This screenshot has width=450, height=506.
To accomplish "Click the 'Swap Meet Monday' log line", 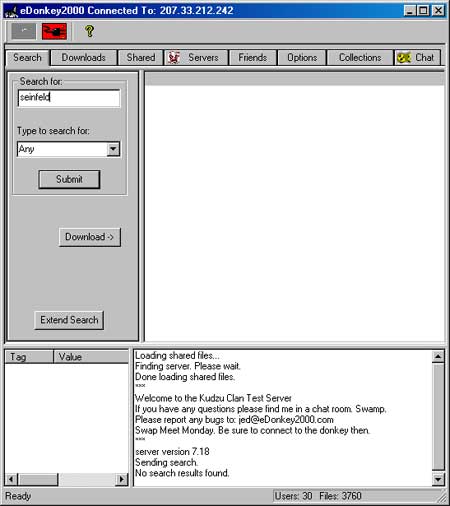I will (252, 430).
